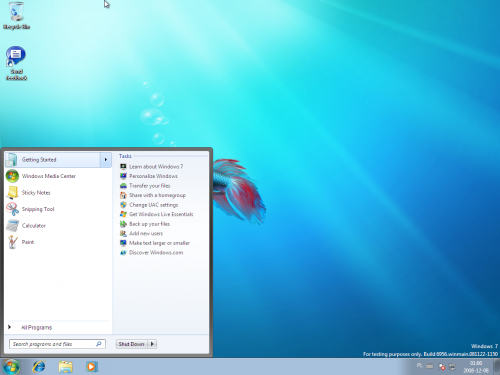Click the Action Center flag tray icon

(442, 367)
